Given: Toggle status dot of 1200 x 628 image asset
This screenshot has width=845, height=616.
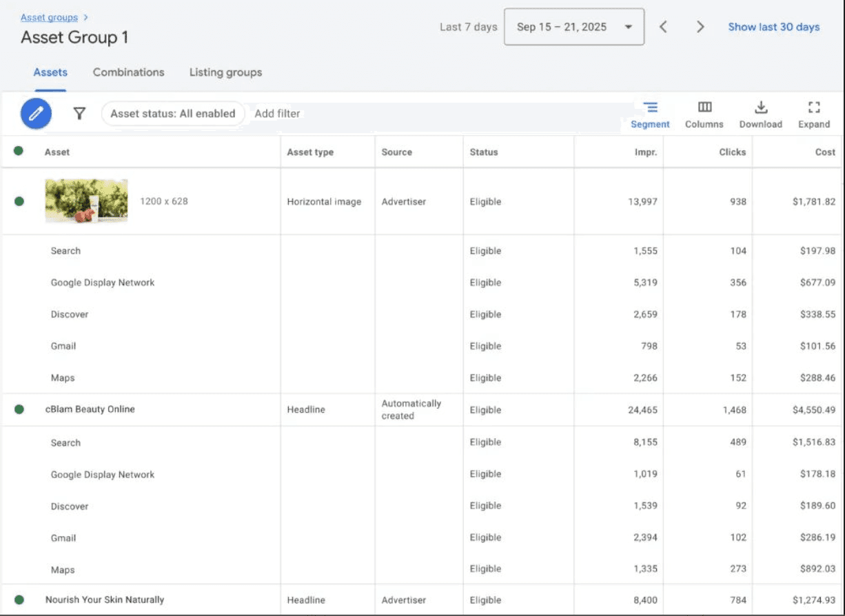Looking at the screenshot, I should [19, 201].
